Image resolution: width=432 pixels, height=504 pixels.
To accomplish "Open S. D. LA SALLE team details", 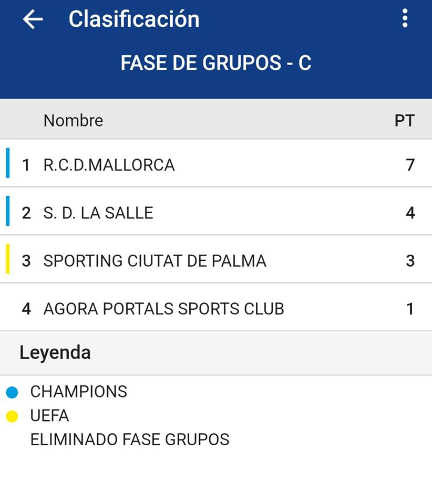I will (x=98, y=213).
